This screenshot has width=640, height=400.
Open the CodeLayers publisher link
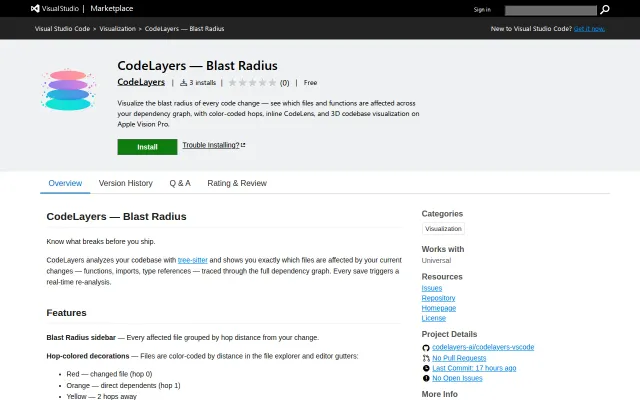[x=141, y=82]
